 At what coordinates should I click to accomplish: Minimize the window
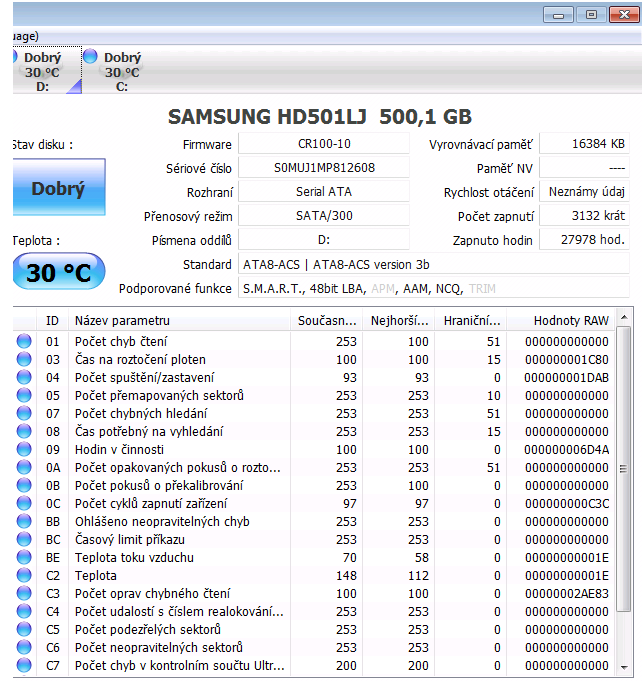click(559, 15)
